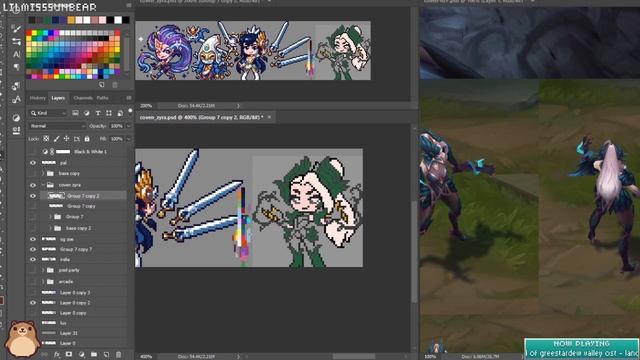
Task: Open the Paragraph panel icon
Action: point(16,67)
